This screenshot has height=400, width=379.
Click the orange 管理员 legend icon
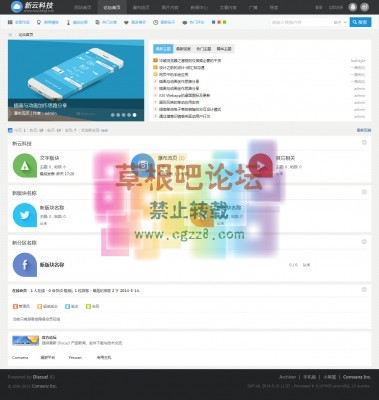(15, 306)
